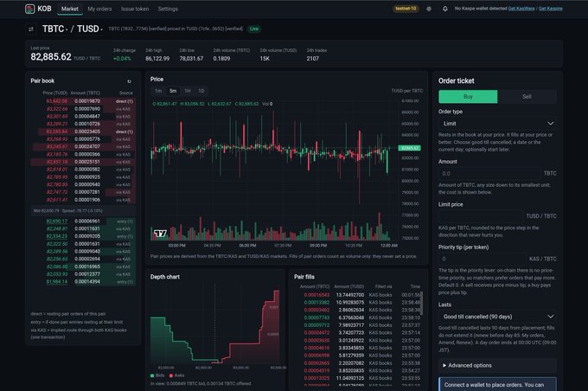588x391 pixels.
Task: Click the 24h high value 86,122.99
Action: pyautogui.click(x=157, y=59)
